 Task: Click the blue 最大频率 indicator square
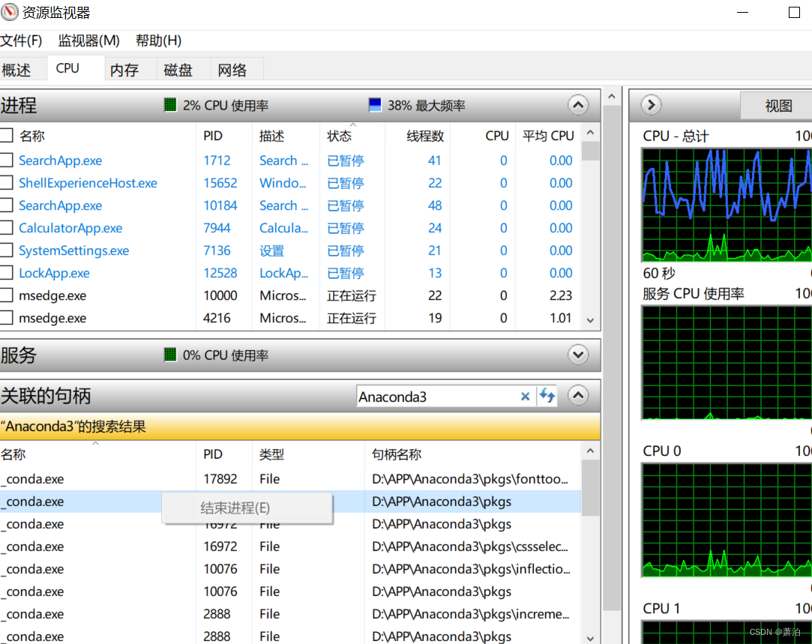pos(374,105)
